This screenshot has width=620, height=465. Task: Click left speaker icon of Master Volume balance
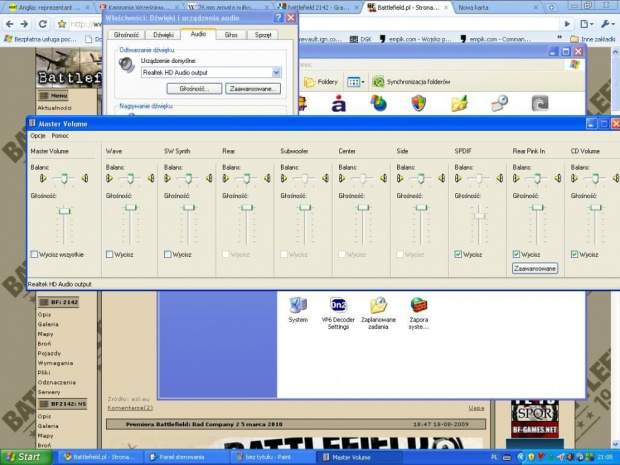coord(43,178)
